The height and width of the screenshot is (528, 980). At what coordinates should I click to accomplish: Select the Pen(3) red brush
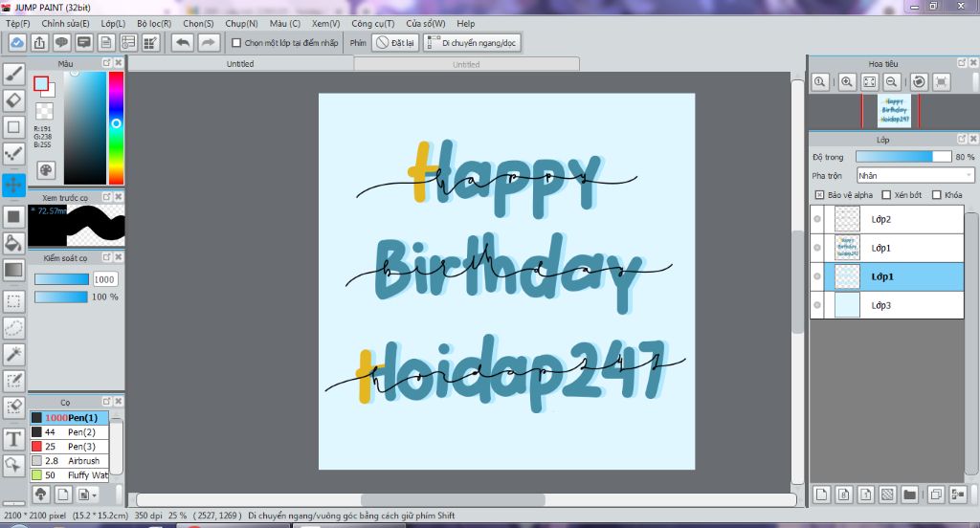[x=69, y=446]
